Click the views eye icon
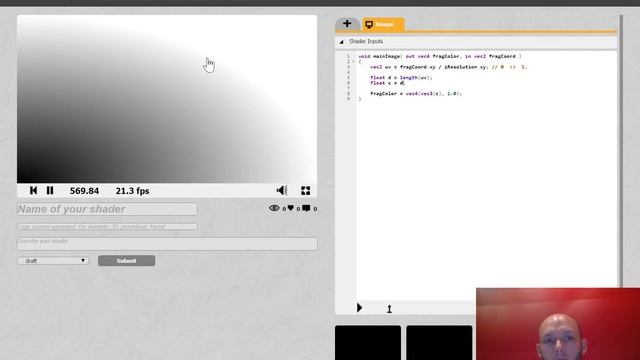Image resolution: width=640 pixels, height=360 pixels. [x=274, y=208]
